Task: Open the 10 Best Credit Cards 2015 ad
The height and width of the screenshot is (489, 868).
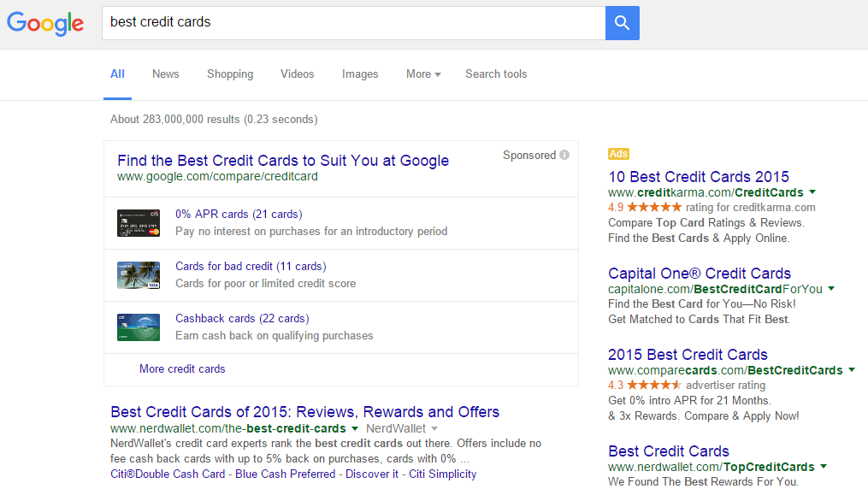Action: [699, 177]
